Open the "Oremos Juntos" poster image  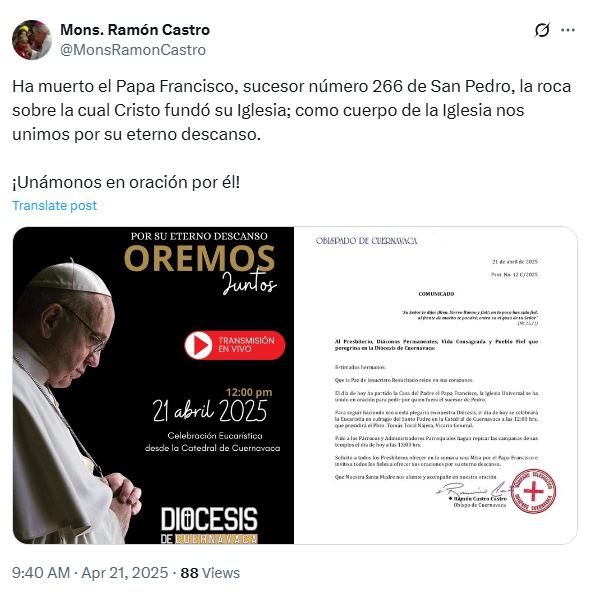click(x=153, y=385)
